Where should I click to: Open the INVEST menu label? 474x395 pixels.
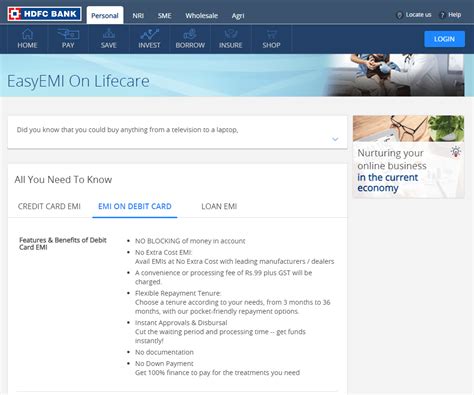point(149,45)
